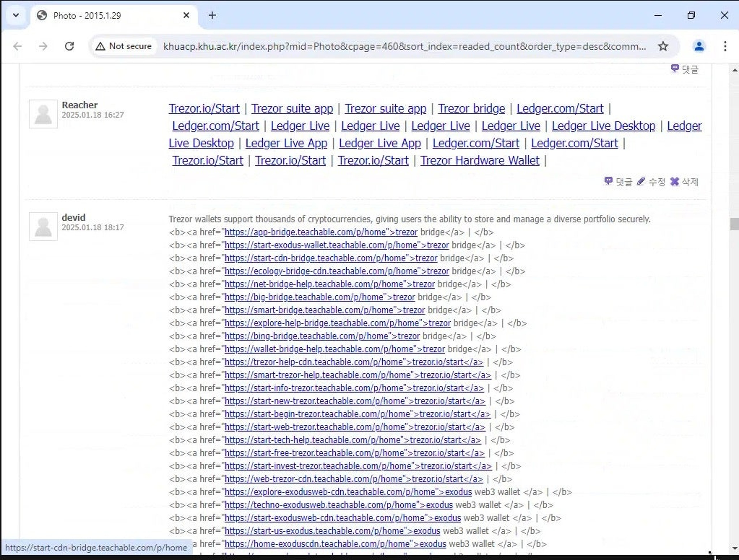Click the scrollbar down arrow
The width and height of the screenshot is (739, 560).
(734, 548)
